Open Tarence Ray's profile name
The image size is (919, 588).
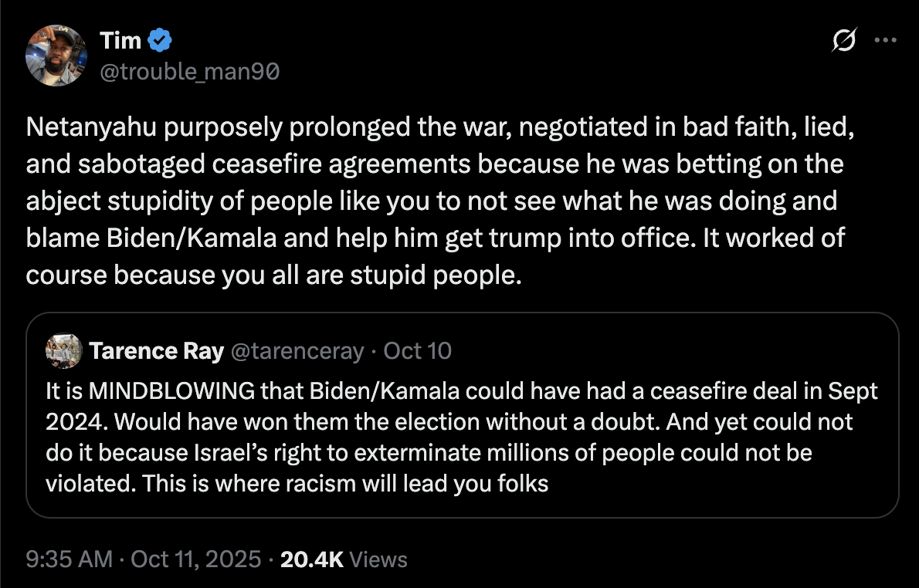[x=157, y=351]
